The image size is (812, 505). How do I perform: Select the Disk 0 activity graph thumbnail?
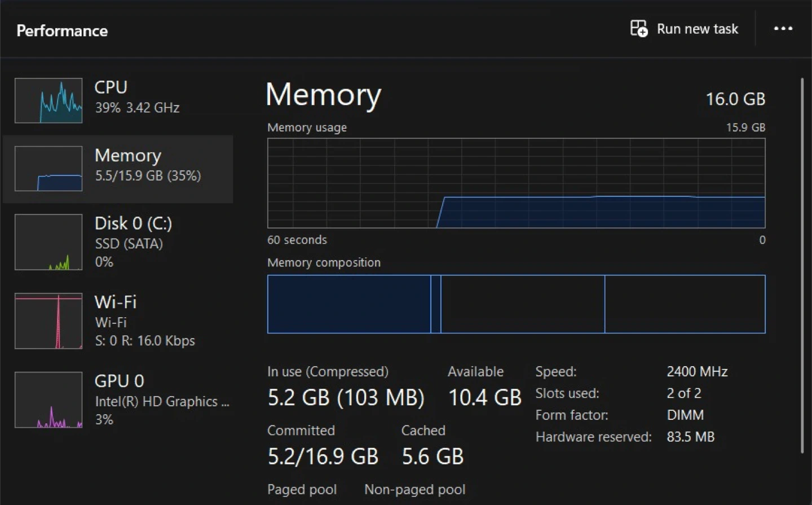48,242
